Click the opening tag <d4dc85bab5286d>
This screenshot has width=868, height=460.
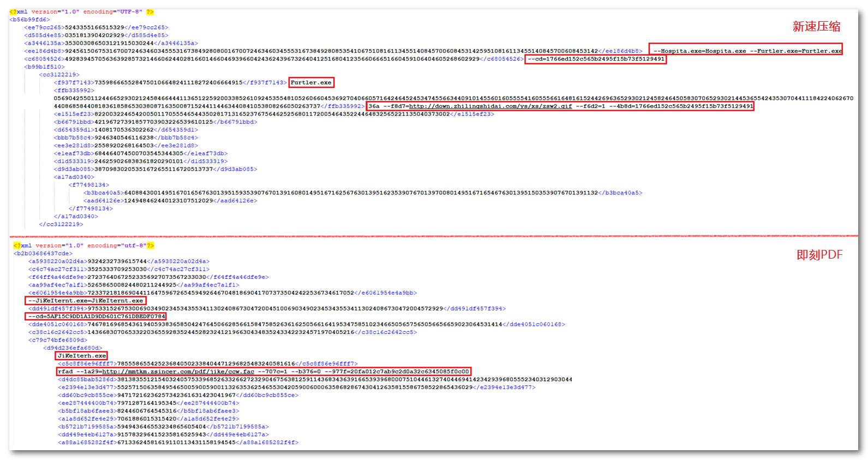click(87, 379)
